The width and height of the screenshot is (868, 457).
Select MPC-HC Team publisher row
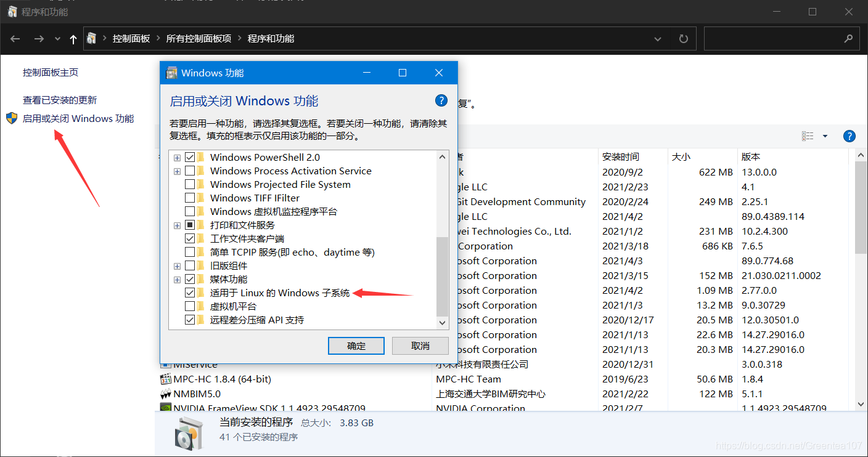[x=469, y=379]
